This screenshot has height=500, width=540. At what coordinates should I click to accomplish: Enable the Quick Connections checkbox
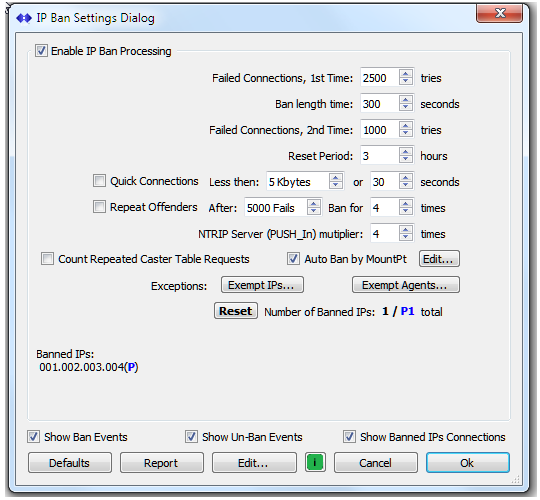(99, 180)
